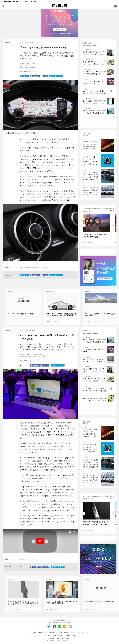The width and height of the screenshot is (119, 644).
Task: Click the bookmark button under ASUS headline
Action: (x=58, y=365)
